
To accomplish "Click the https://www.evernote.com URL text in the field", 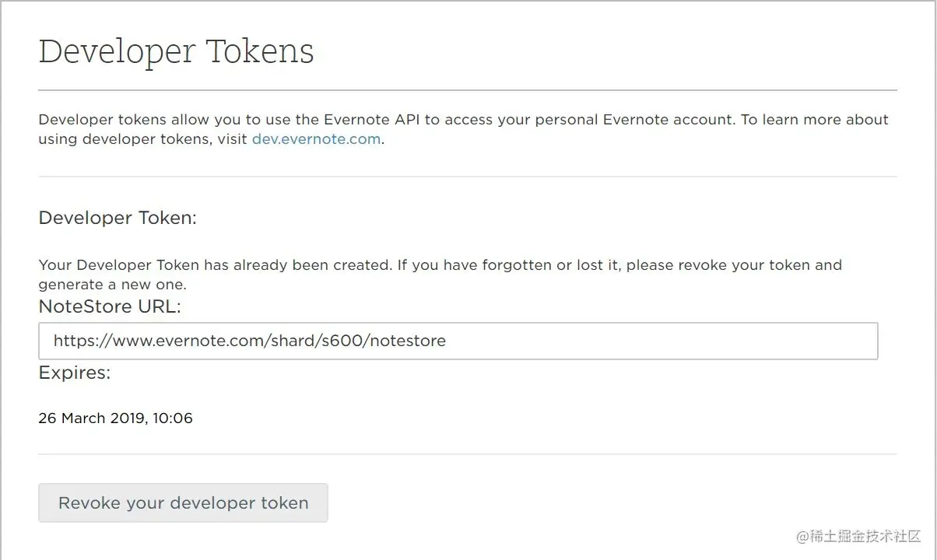I will [156, 341].
